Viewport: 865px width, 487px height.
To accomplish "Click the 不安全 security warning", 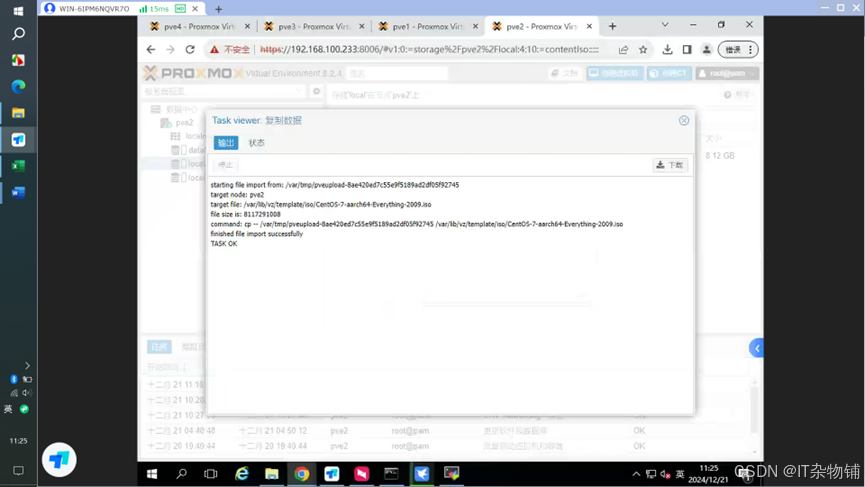I will (x=230, y=50).
